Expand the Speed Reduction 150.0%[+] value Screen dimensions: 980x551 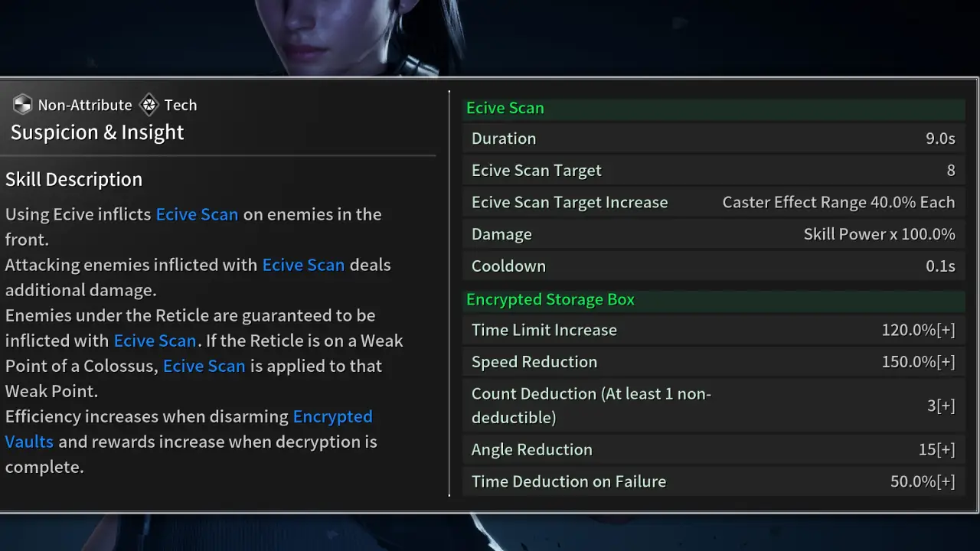click(918, 362)
